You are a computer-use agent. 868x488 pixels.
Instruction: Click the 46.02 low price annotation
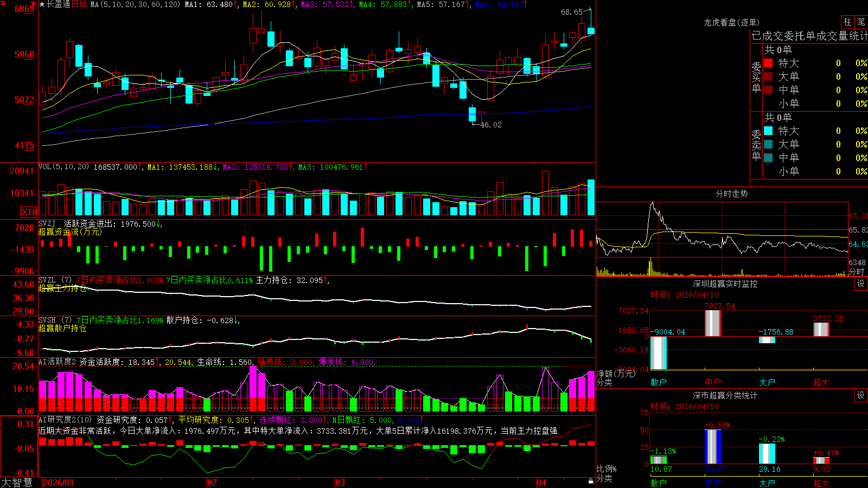pyautogui.click(x=491, y=125)
